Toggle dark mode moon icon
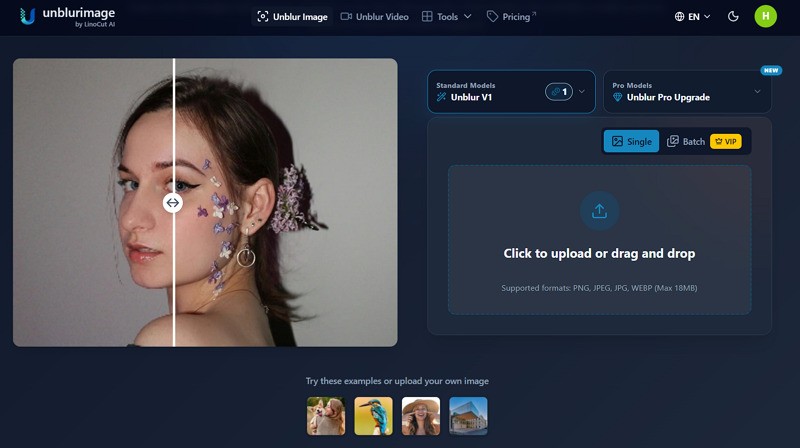 (x=733, y=17)
